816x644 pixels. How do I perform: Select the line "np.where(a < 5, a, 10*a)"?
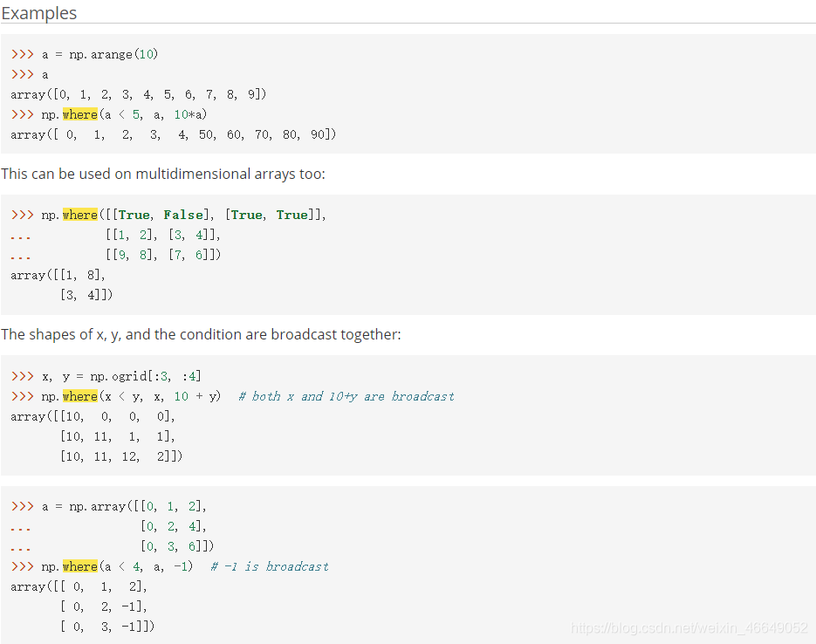pos(125,114)
